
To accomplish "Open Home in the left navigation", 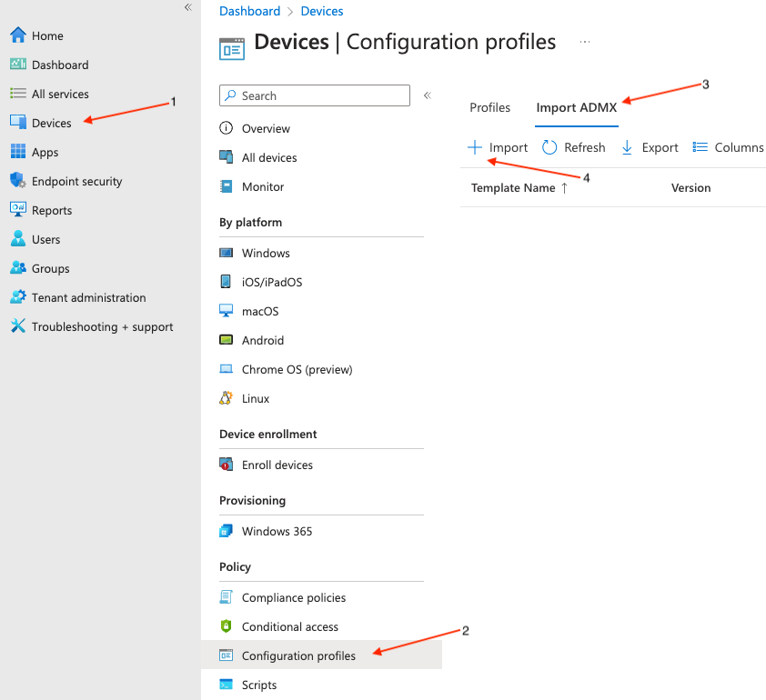I will (47, 35).
